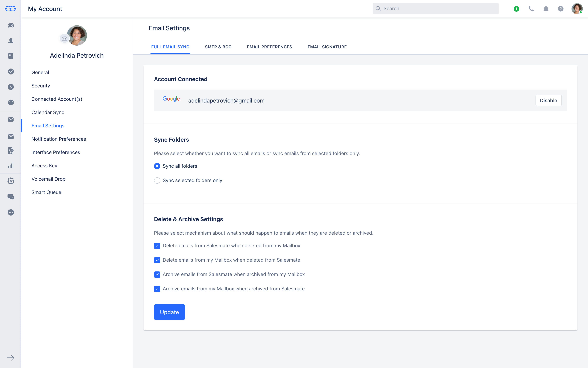Open the help question mark icon
Screen dimensions: 588x368
(561, 9)
